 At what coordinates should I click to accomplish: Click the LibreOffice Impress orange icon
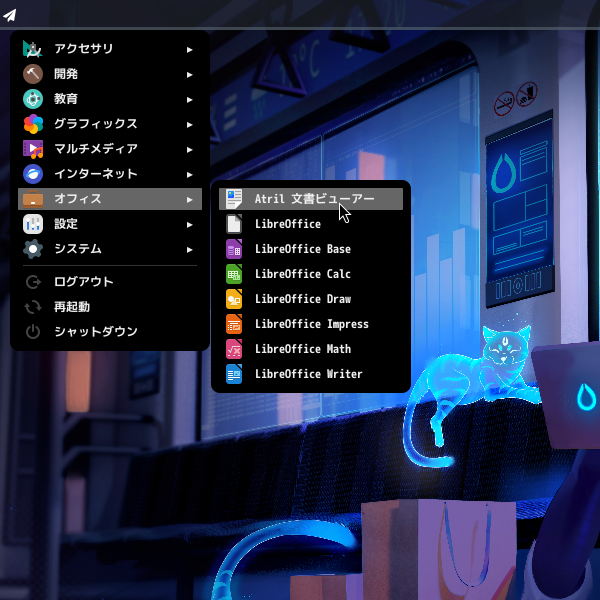coord(234,324)
